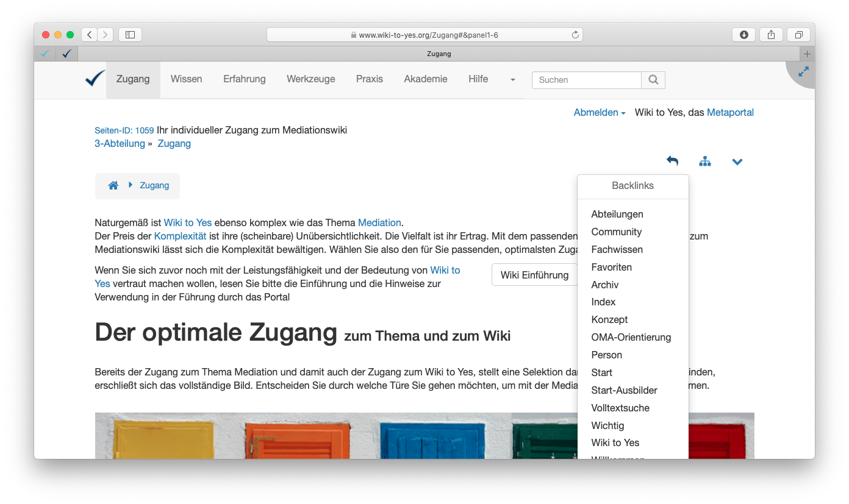Reload the page via address bar
This screenshot has width=849, height=504.
pos(575,35)
